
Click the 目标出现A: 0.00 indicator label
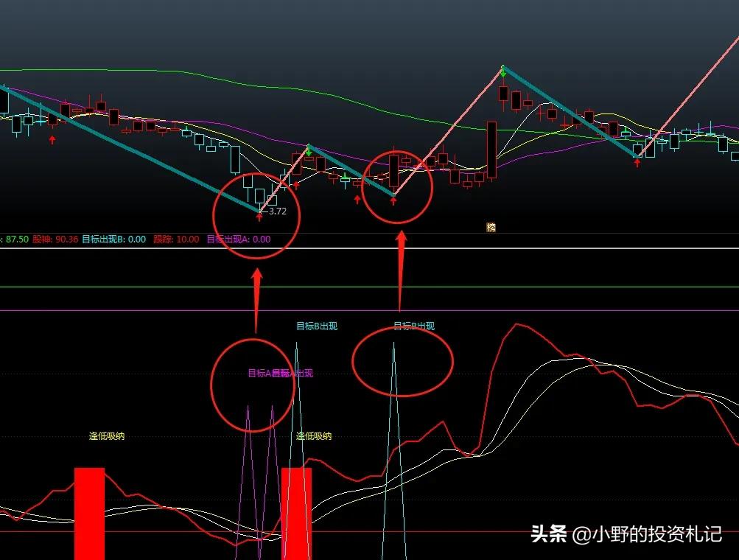[x=238, y=239]
